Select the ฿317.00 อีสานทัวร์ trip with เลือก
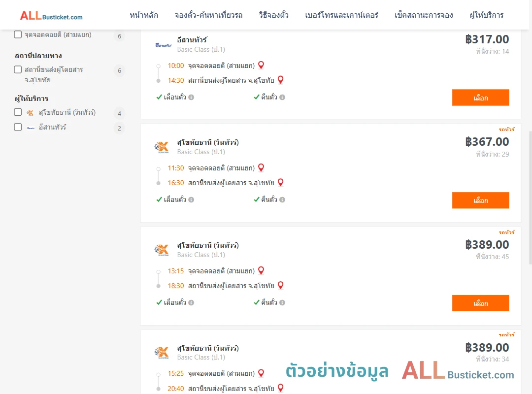 pyautogui.click(x=480, y=98)
